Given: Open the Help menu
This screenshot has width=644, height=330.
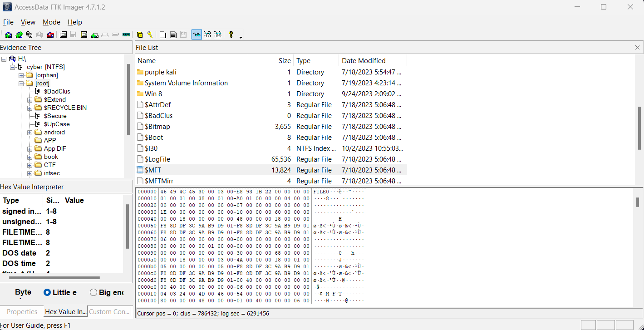Looking at the screenshot, I should (75, 22).
